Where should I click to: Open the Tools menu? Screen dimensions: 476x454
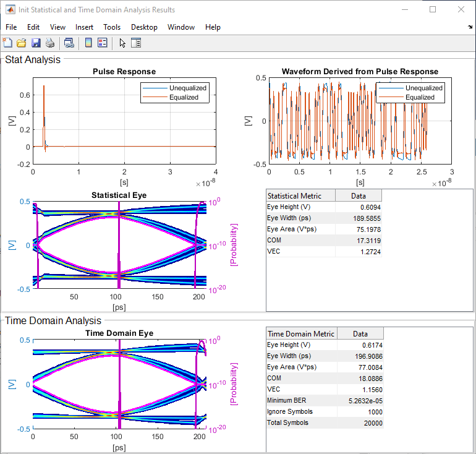point(112,27)
